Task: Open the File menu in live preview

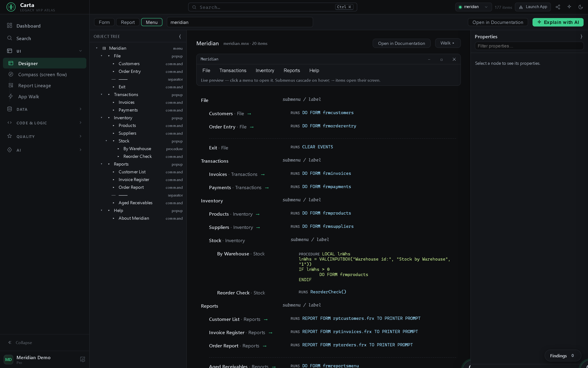Action: [206, 71]
